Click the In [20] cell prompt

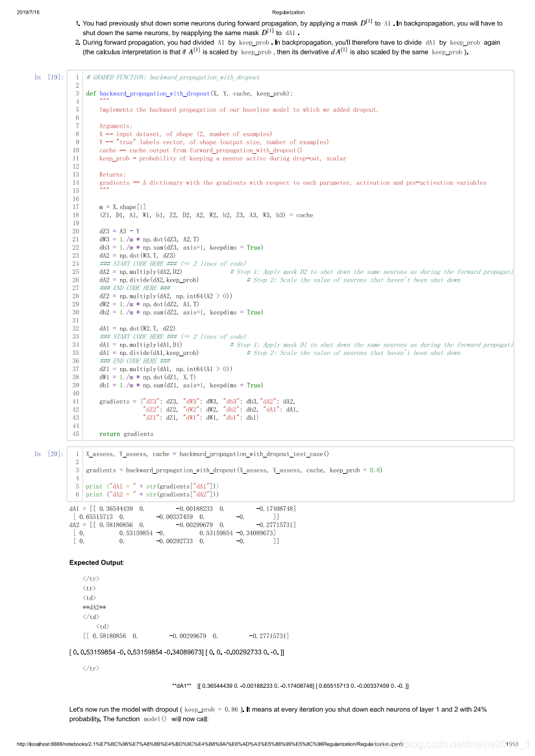coord(48,454)
